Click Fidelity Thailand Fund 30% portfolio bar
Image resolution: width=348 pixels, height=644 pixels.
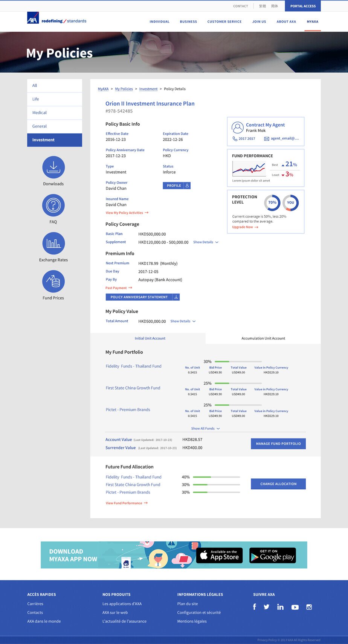pos(238,362)
